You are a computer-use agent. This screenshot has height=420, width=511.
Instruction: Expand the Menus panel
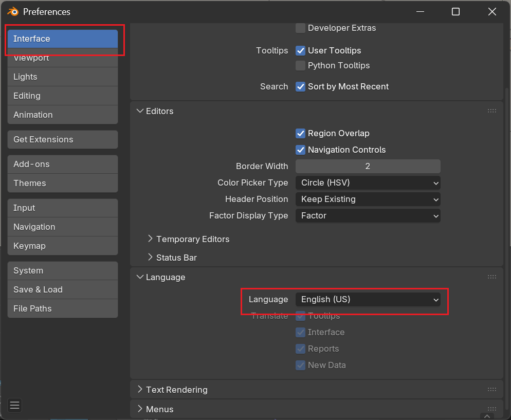coord(140,409)
